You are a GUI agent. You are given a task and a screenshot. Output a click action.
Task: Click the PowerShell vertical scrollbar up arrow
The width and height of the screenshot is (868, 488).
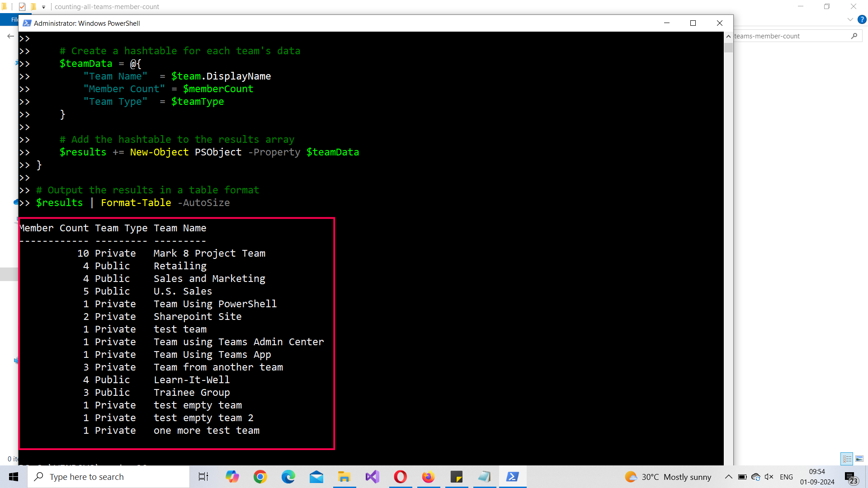(728, 36)
